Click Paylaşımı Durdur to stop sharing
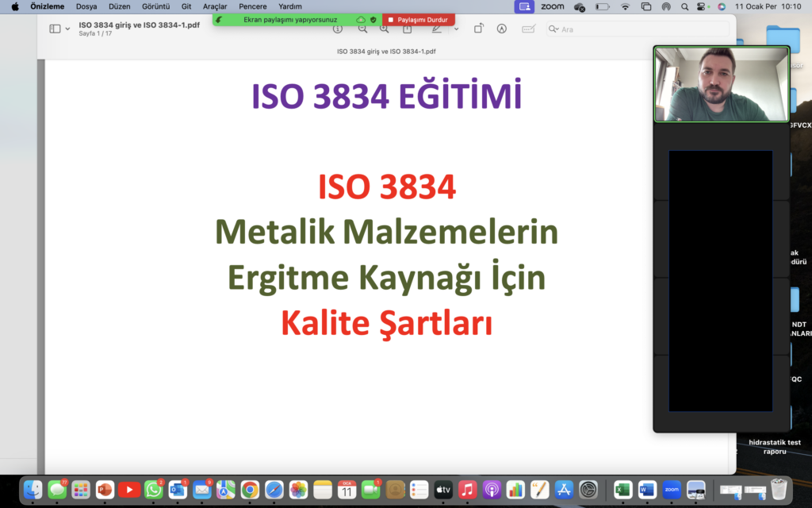812x508 pixels. click(x=418, y=19)
